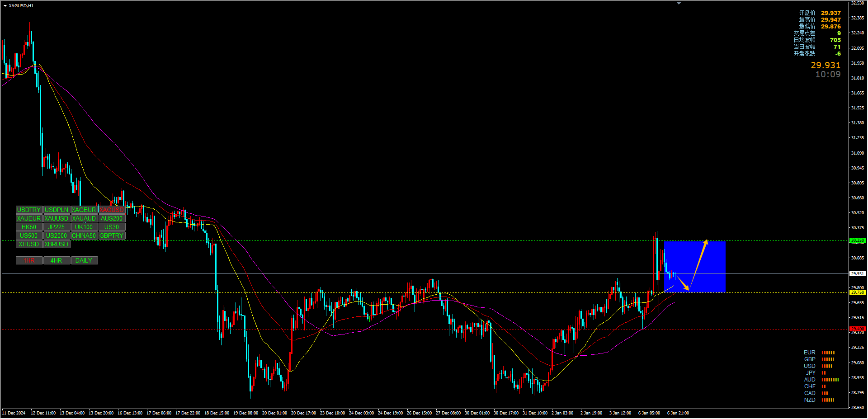Select the yellow 29.750 price level label
Viewport: 868px width, 419px height.
pyautogui.click(x=858, y=292)
